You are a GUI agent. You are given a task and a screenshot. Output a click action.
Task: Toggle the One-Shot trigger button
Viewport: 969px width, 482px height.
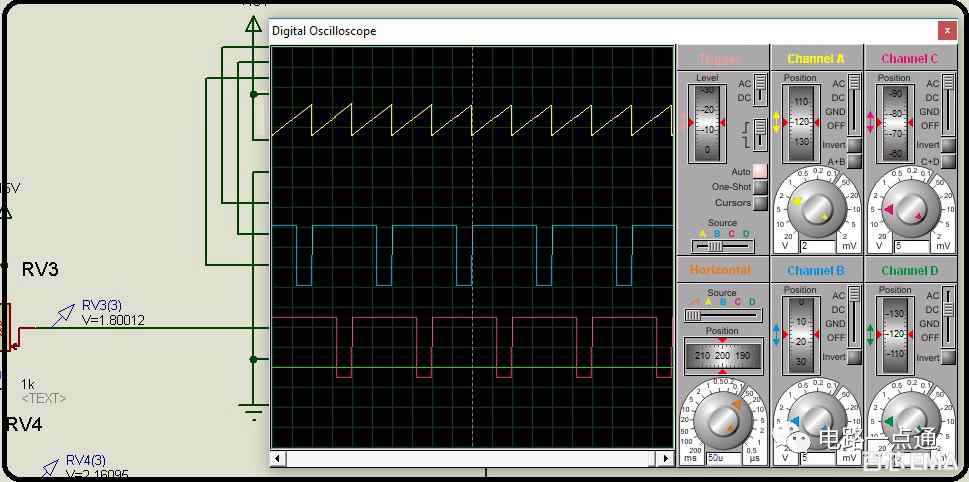point(760,187)
